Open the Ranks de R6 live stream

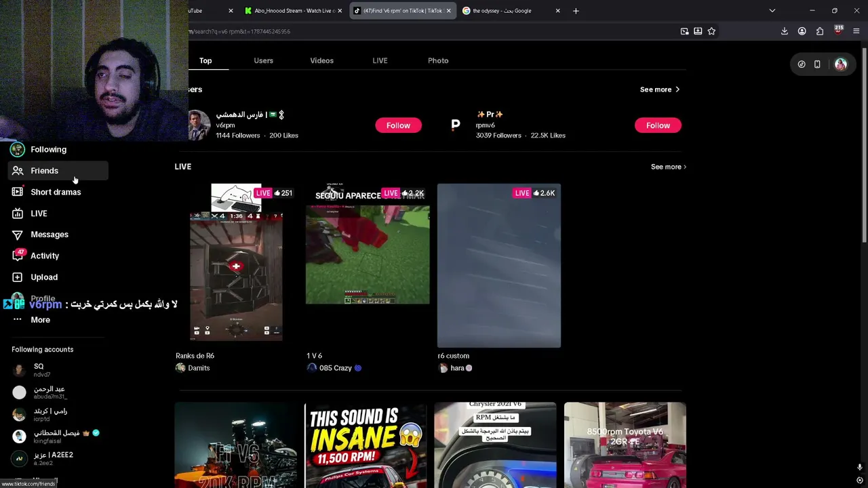point(236,265)
